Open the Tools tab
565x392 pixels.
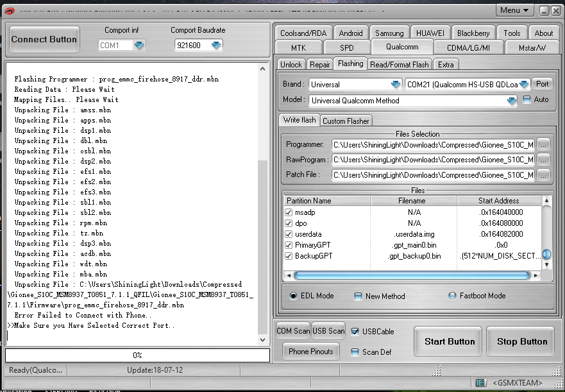point(512,33)
